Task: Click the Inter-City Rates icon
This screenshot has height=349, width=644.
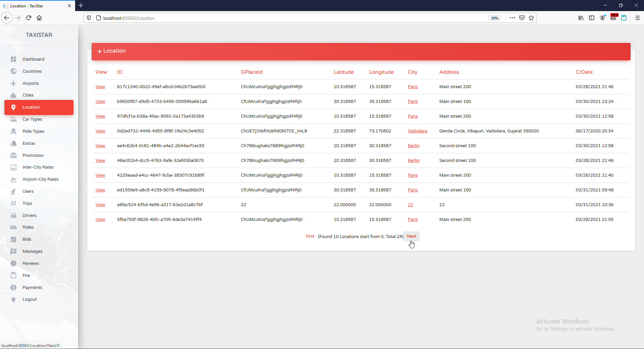Action: pyautogui.click(x=13, y=167)
